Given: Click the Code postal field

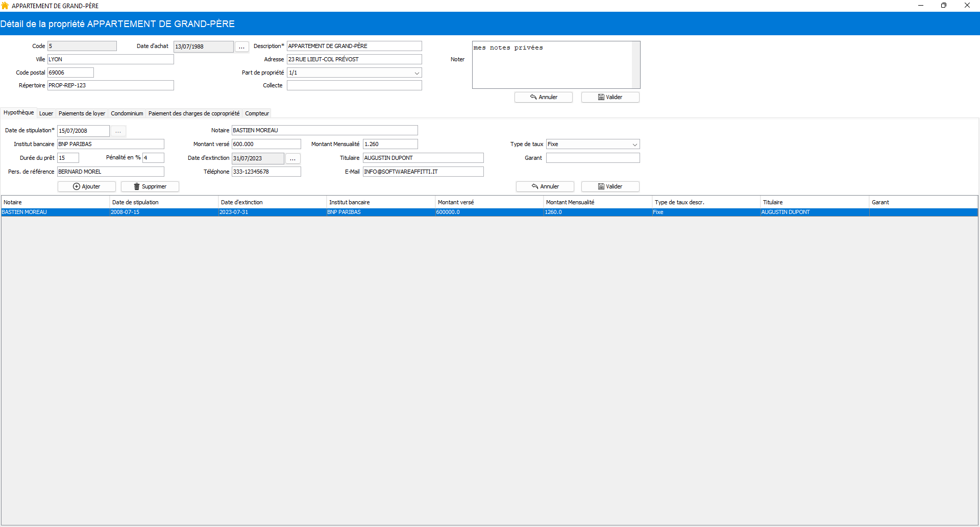Looking at the screenshot, I should point(70,73).
